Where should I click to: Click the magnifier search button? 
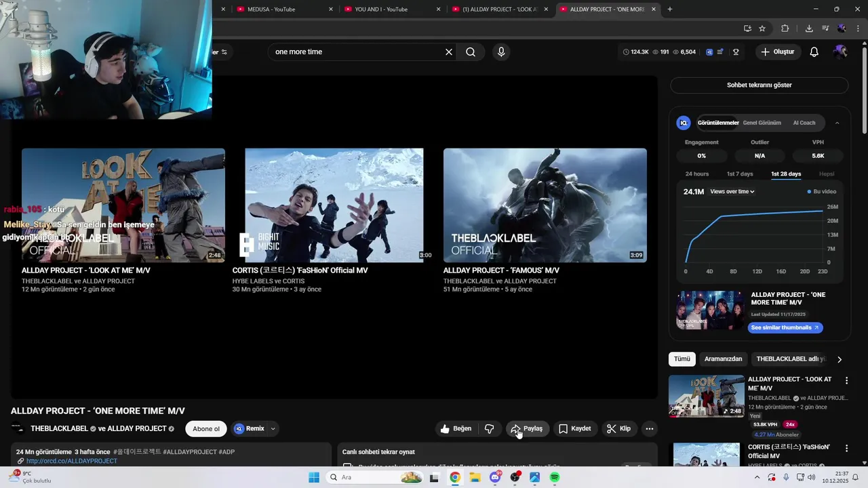(471, 52)
